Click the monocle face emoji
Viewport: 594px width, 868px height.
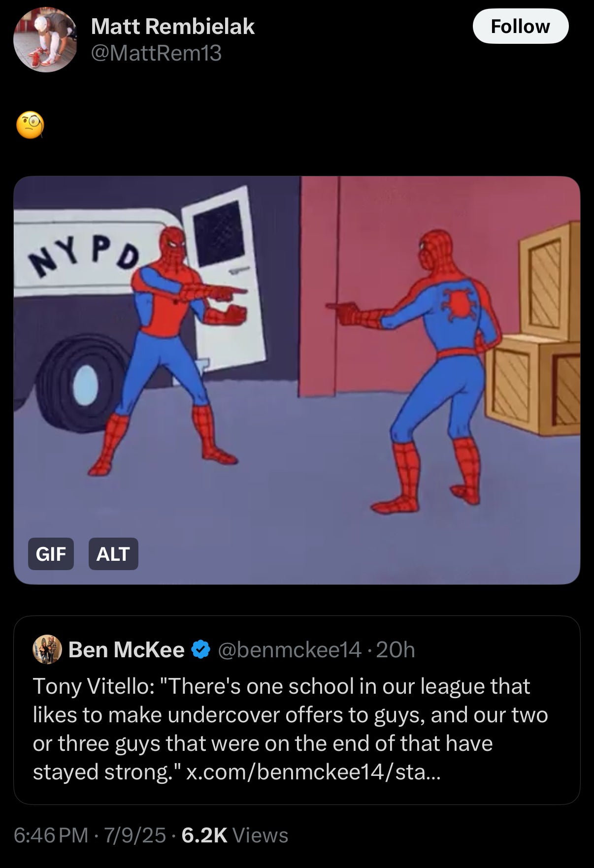31,126
